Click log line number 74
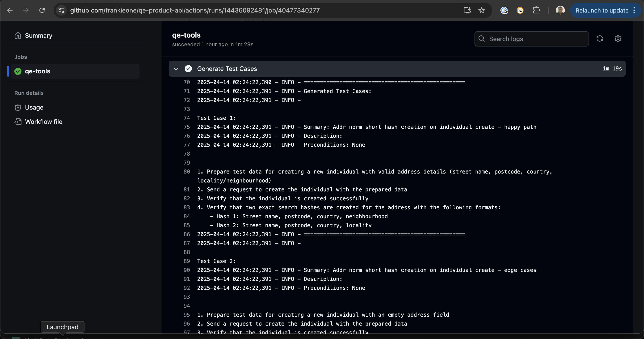 point(186,118)
